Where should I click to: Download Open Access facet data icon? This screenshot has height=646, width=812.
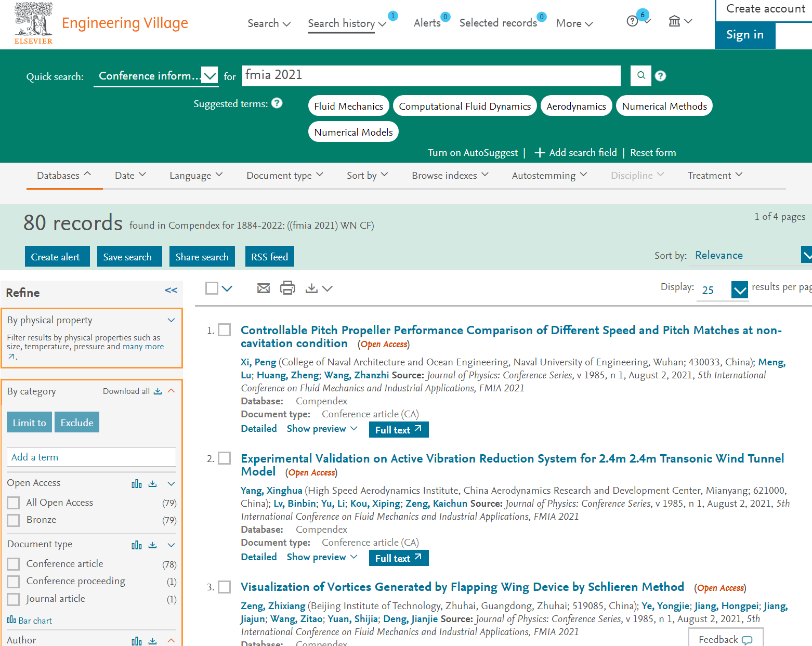153,484
